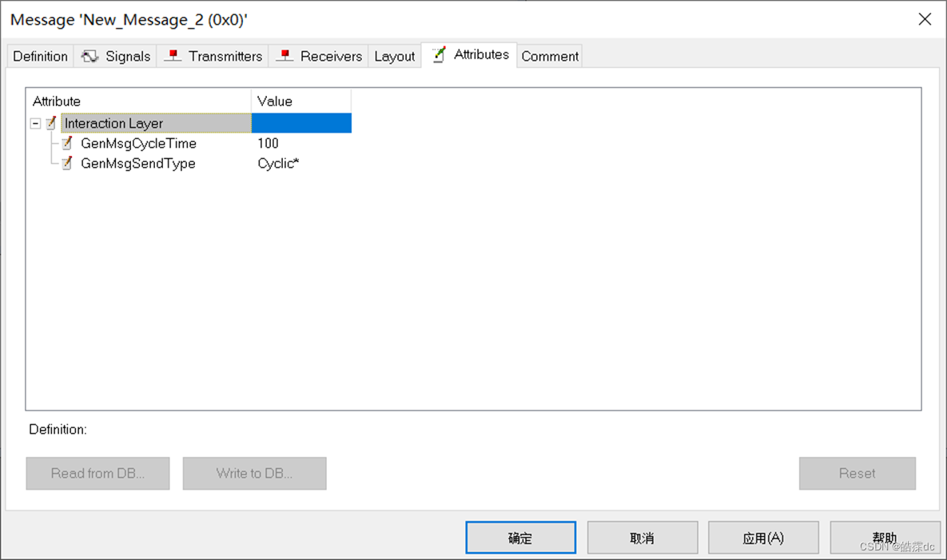
Task: Click the pencil icon beside GenMsgSendType
Action: 67,163
